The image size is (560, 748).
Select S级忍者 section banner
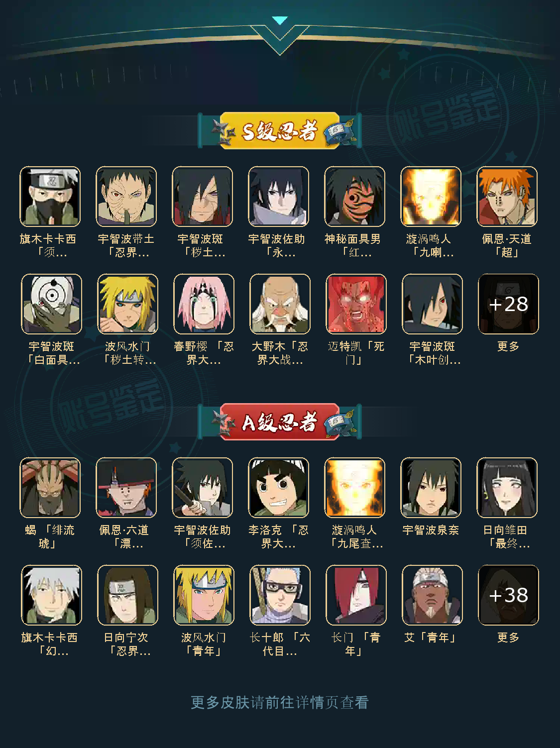[280, 131]
